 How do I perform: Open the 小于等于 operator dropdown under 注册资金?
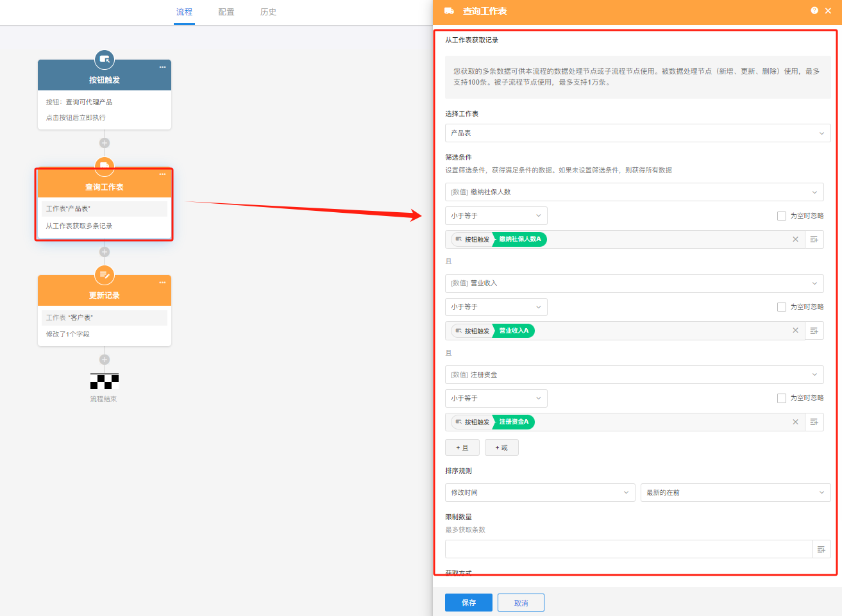[496, 398]
